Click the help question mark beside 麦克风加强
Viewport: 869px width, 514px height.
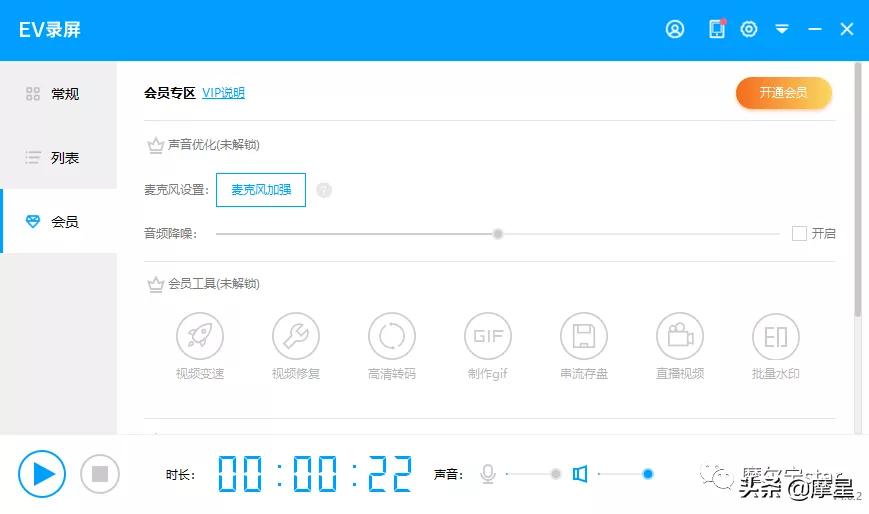[324, 190]
